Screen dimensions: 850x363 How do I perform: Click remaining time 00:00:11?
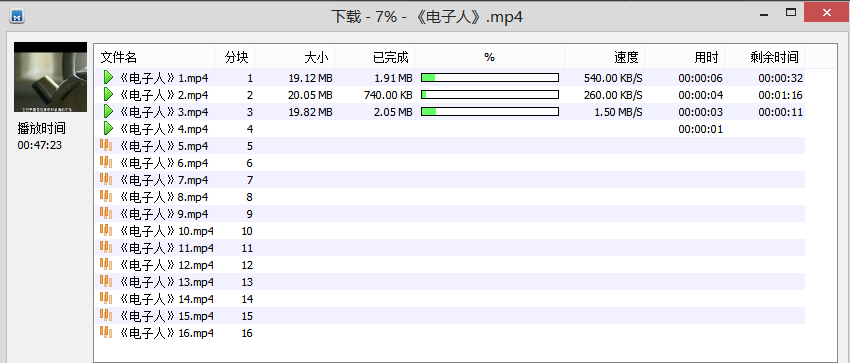(781, 112)
